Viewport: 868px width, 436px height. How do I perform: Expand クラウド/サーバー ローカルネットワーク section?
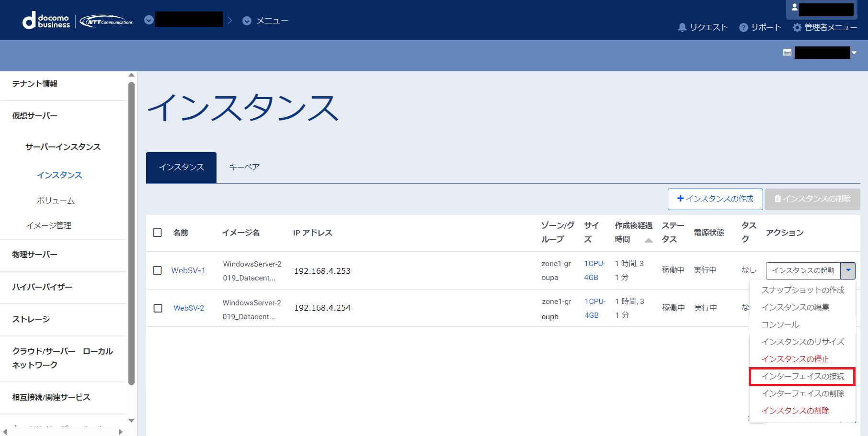click(62, 358)
